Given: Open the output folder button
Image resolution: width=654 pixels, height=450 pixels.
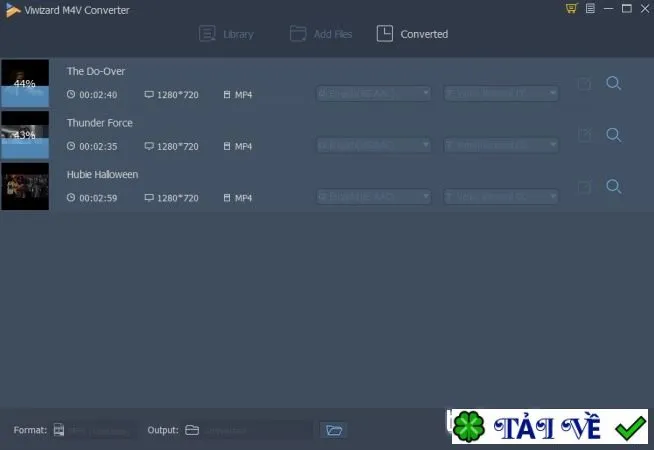Looking at the screenshot, I should pyautogui.click(x=334, y=430).
